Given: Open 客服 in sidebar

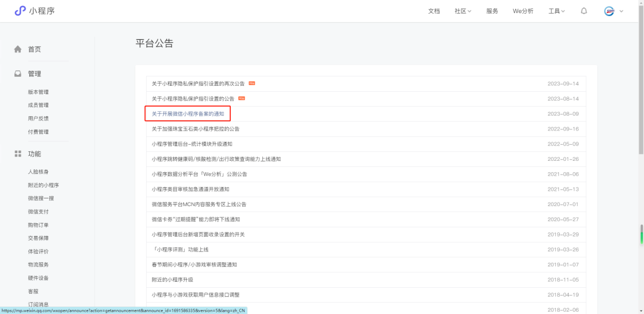Looking at the screenshot, I should click(33, 291).
